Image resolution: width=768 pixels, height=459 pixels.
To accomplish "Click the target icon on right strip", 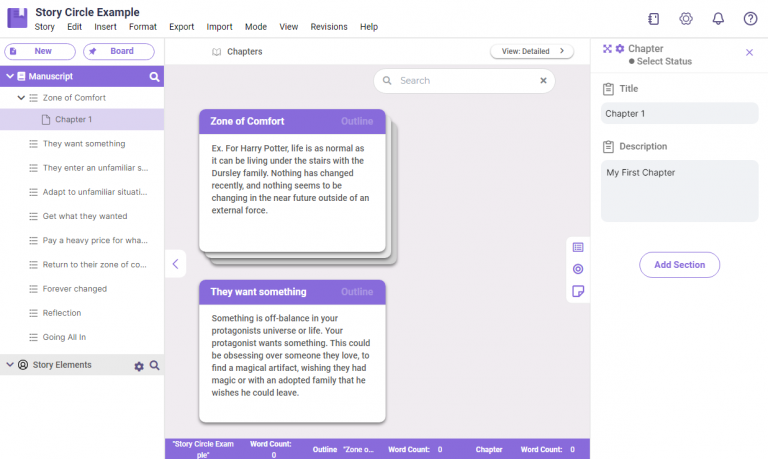I will click(578, 269).
